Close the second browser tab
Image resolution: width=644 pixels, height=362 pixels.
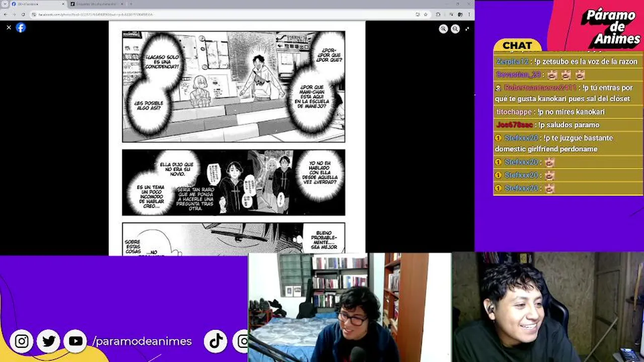point(122,4)
